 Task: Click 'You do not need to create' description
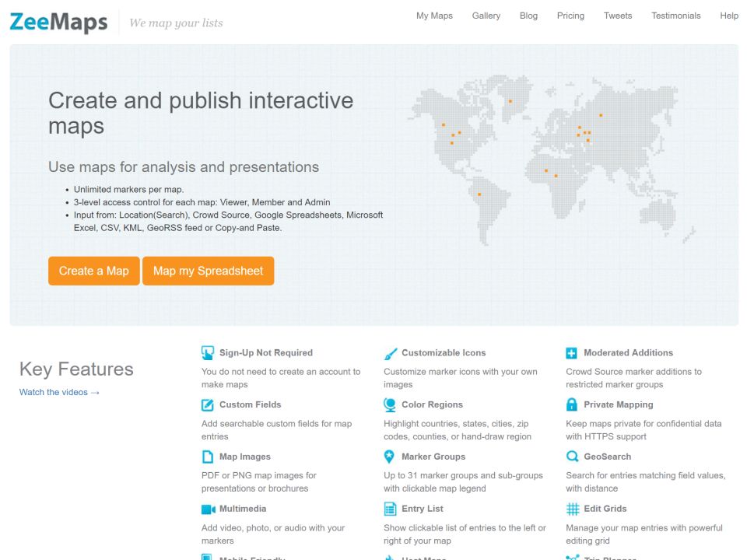(281, 378)
